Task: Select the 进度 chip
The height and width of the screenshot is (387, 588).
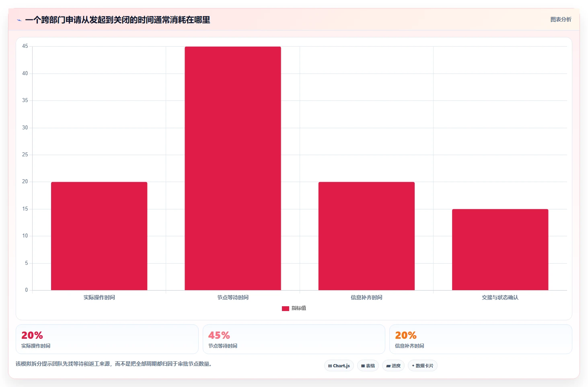Action: tap(393, 366)
